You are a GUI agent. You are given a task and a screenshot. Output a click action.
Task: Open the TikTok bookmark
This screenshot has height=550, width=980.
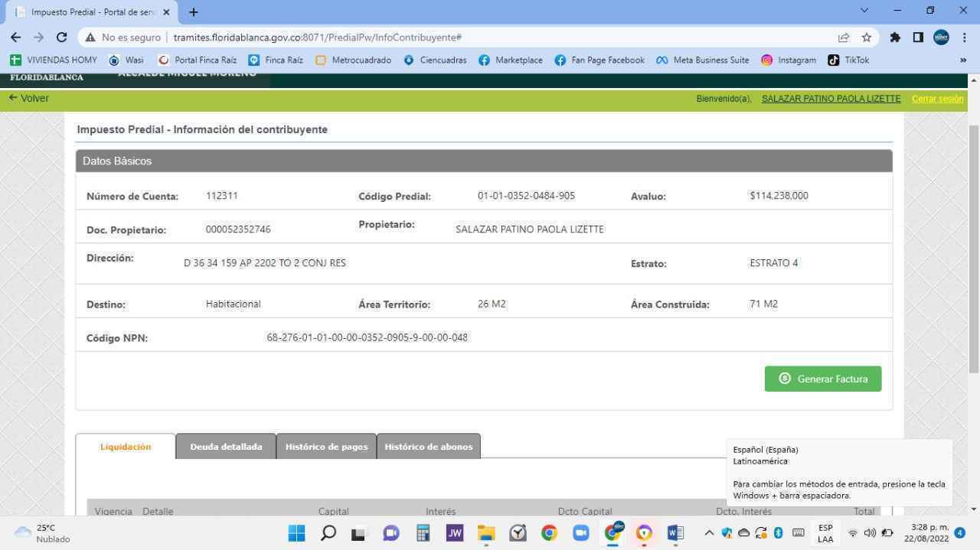(x=848, y=60)
